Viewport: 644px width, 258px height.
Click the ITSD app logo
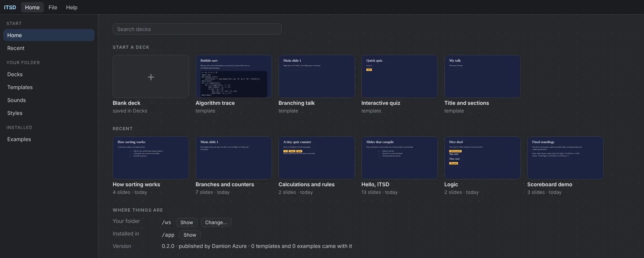coord(10,7)
